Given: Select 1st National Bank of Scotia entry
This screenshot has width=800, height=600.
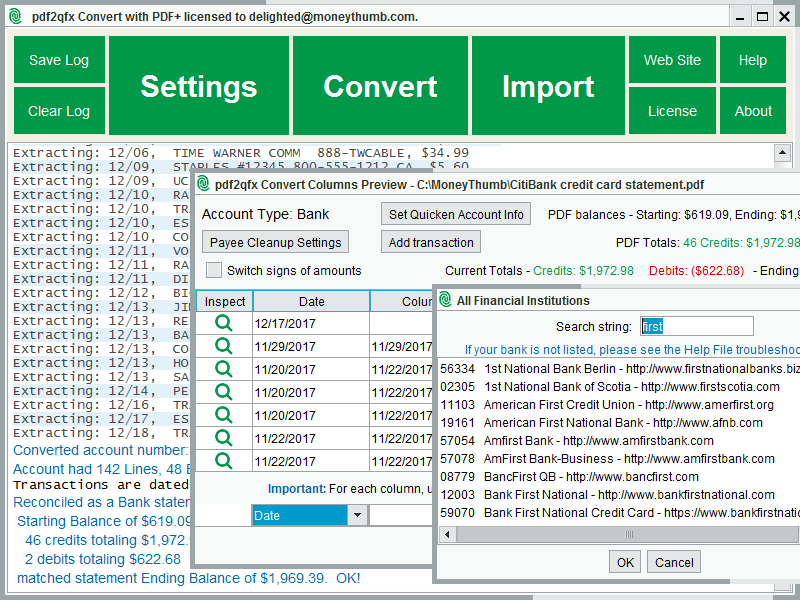Looking at the screenshot, I should pos(618,387).
